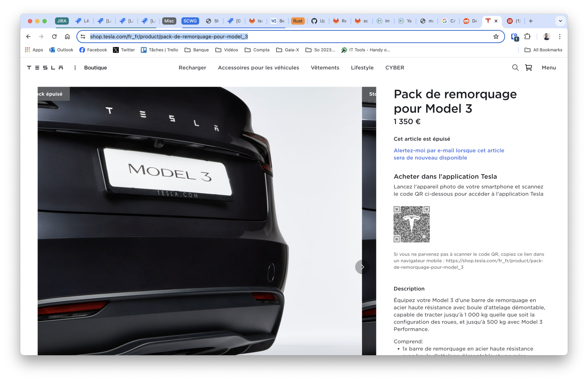Open the browser home page
This screenshot has height=382, width=588.
click(67, 37)
